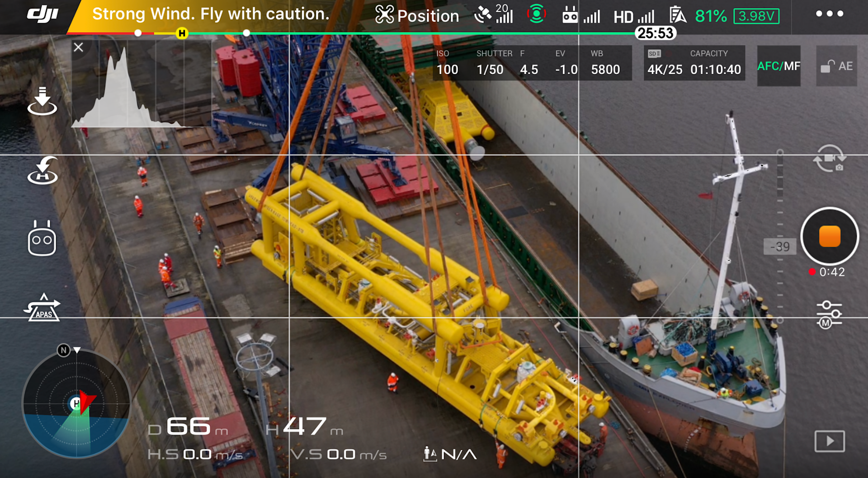
Task: Toggle APAS obstacle avoidance
Action: 42,307
